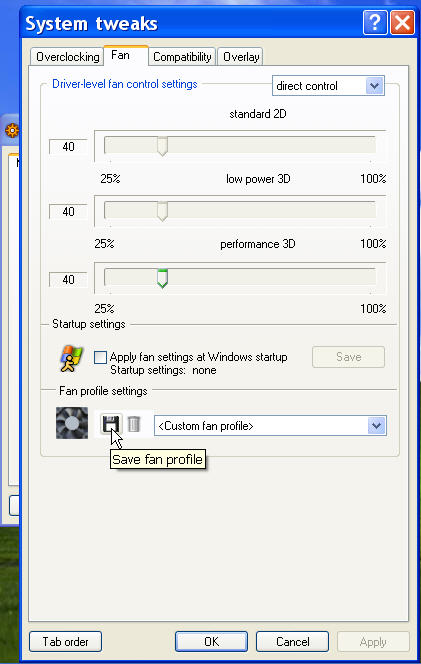The height and width of the screenshot is (664, 421).
Task: Click the fan image icon
Action: [x=72, y=423]
